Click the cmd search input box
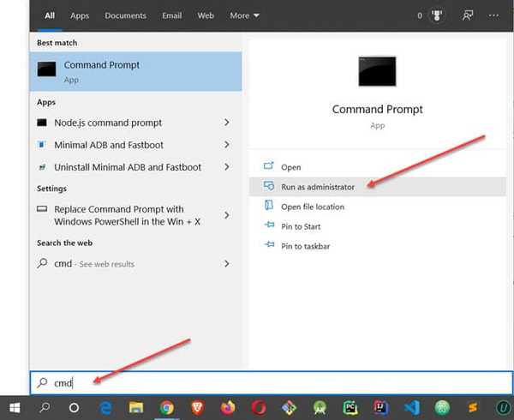This screenshot has width=514, height=420. coord(271,382)
